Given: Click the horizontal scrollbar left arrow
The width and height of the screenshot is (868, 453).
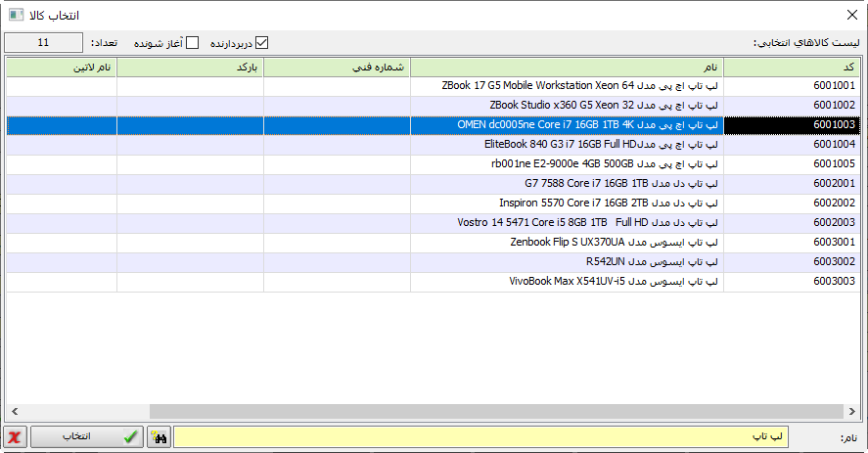Looking at the screenshot, I should 15,412.
